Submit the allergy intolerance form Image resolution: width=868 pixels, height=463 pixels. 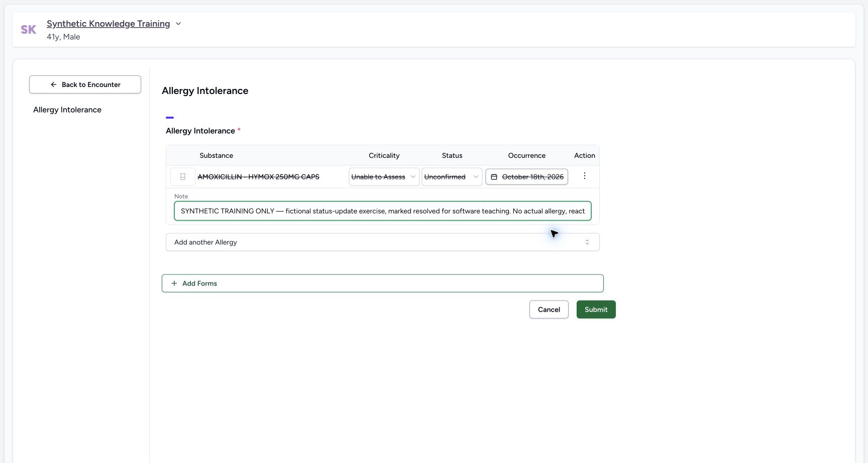pos(596,310)
